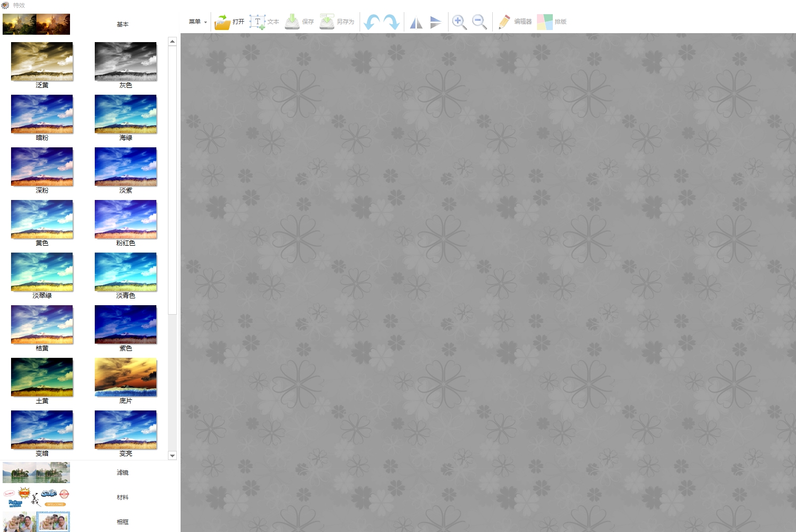796x532 pixels.
Task: Flip the image horizontally
Action: tap(416, 22)
